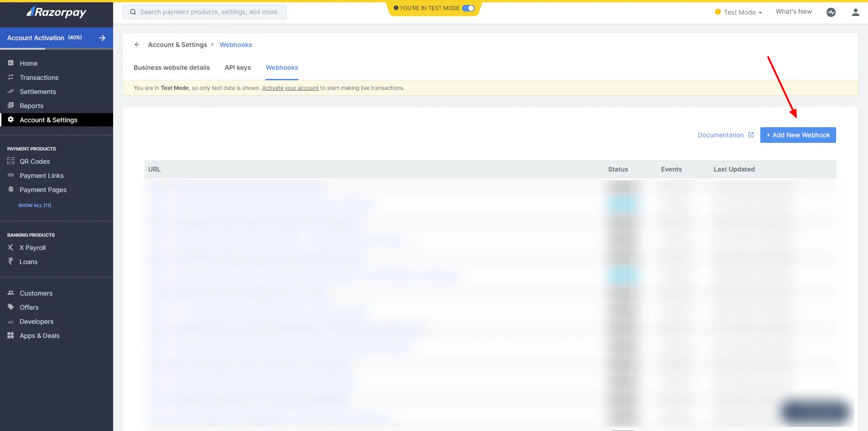This screenshot has width=868, height=431.
Task: Click the activity pulse icon
Action: coord(831,12)
